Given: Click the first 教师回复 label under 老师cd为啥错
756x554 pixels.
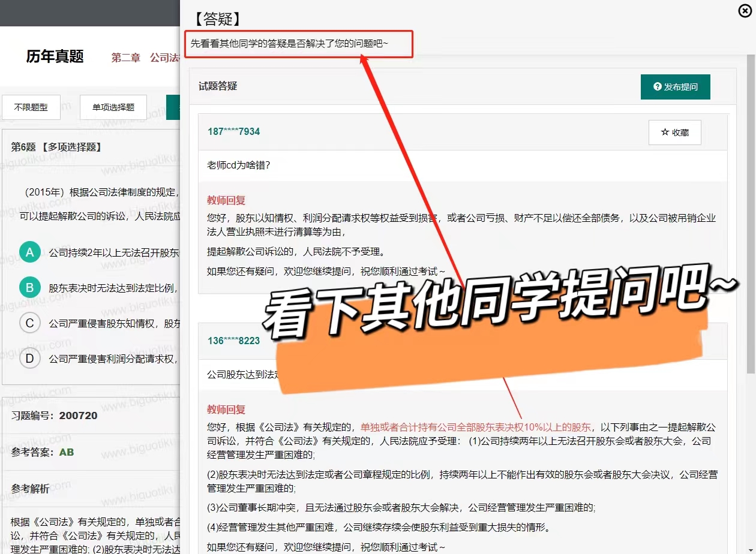Looking at the screenshot, I should click(226, 201).
